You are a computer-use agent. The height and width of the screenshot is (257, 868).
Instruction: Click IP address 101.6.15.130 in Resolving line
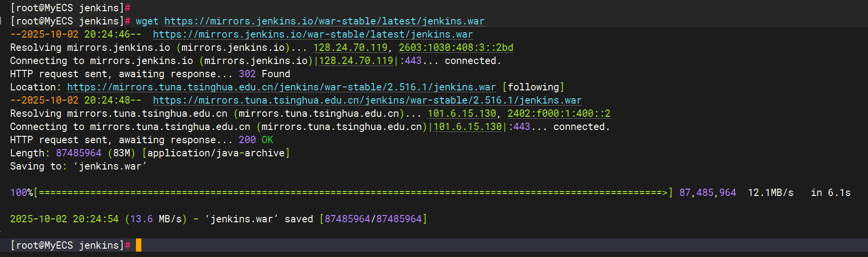click(x=462, y=113)
